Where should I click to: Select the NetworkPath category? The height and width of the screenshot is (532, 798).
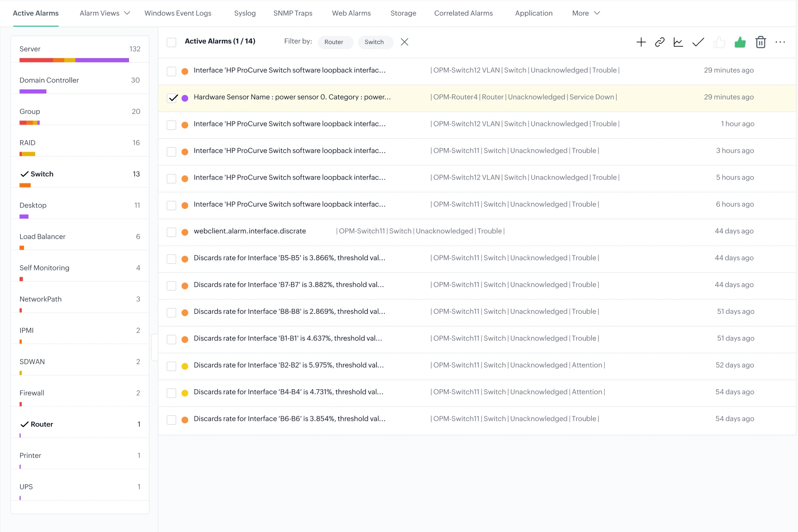click(x=80, y=299)
